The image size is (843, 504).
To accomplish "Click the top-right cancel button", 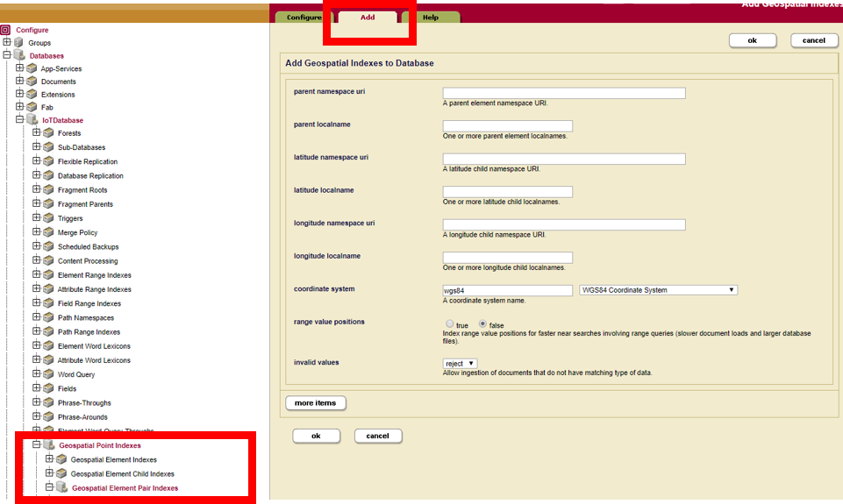I will pos(814,40).
